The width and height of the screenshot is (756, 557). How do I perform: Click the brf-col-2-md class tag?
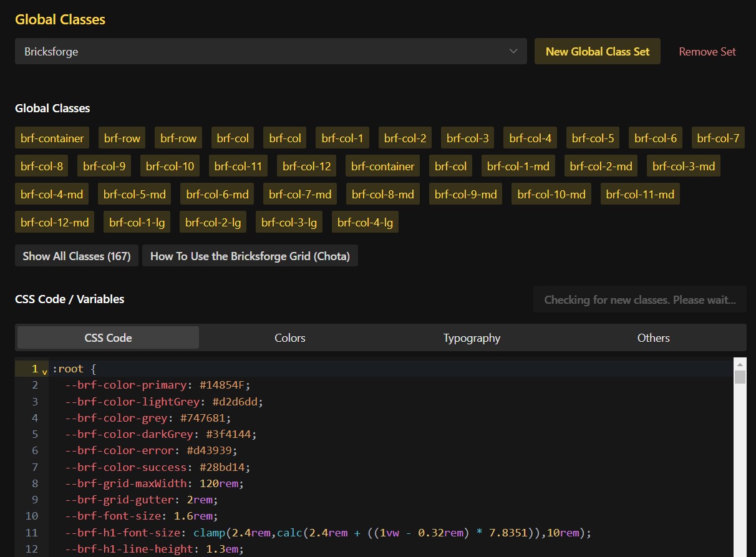(x=601, y=166)
